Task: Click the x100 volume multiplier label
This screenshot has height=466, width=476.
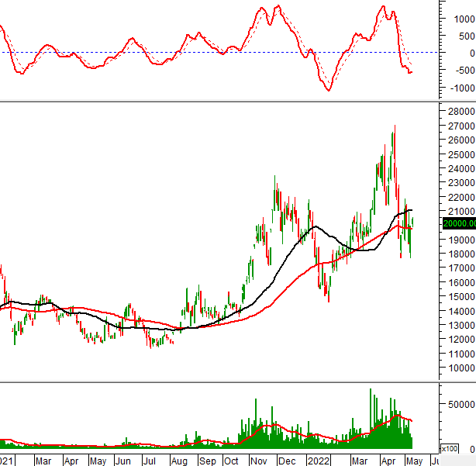Action: 449,448
